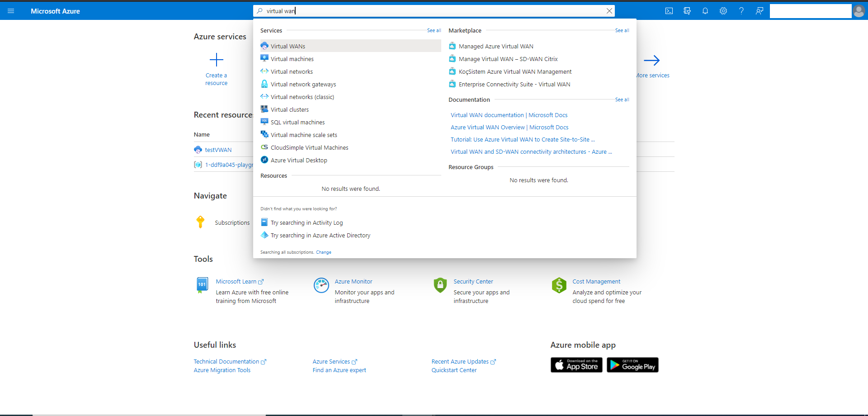Click the Subscriptions key icon
Screen dimensions: 868x416
[200, 222]
